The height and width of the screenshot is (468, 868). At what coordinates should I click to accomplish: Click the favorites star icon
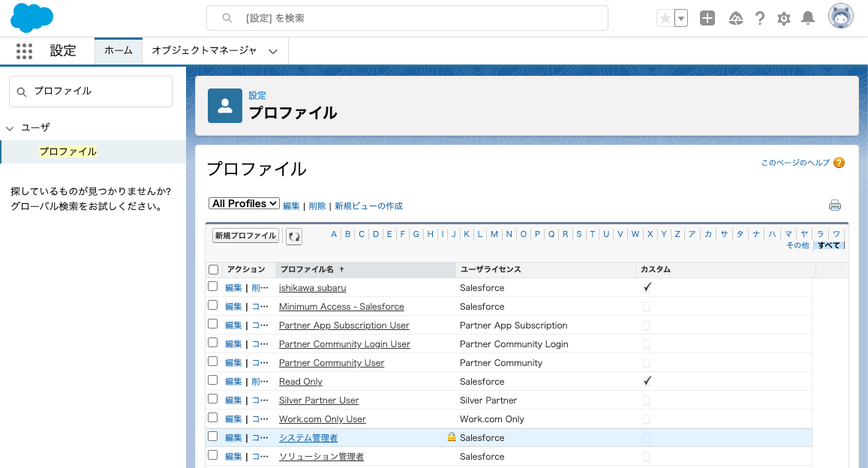click(665, 18)
